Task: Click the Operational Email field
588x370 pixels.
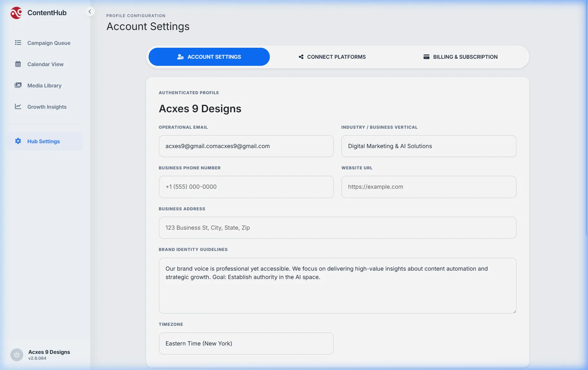Action: (246, 146)
